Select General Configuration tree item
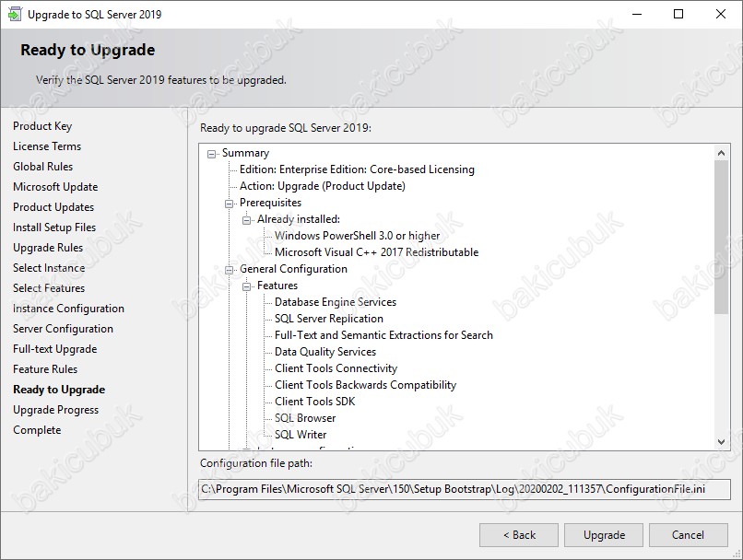Screen dimensions: 743x560 (x=293, y=269)
